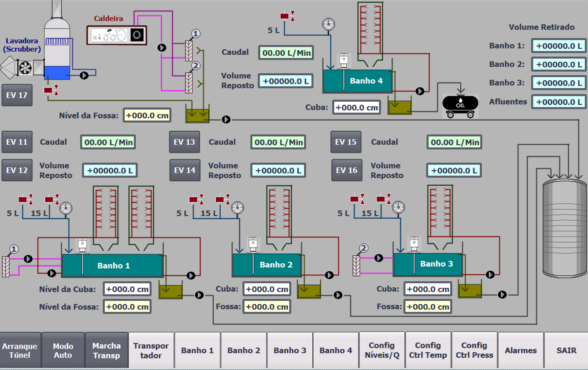Open the Config Níveis/Q tab

tap(381, 351)
